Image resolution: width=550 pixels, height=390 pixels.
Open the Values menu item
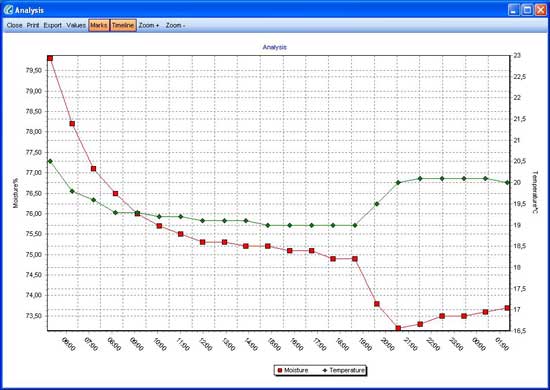(76, 25)
